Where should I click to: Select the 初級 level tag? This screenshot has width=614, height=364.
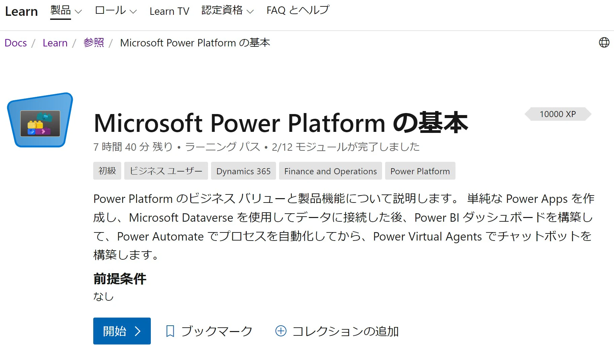pos(107,171)
